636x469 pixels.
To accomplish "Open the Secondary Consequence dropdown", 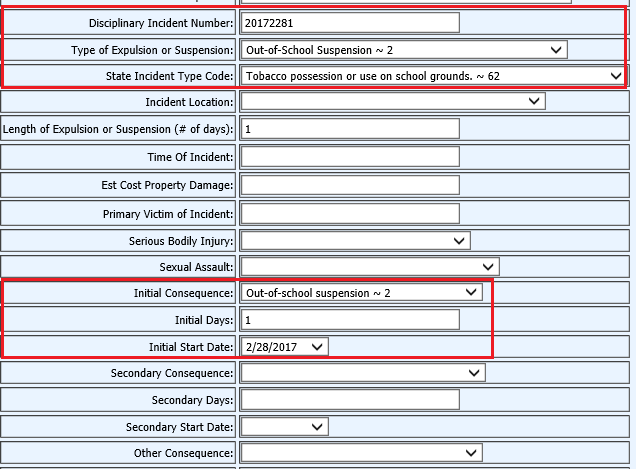I will click(x=362, y=373).
